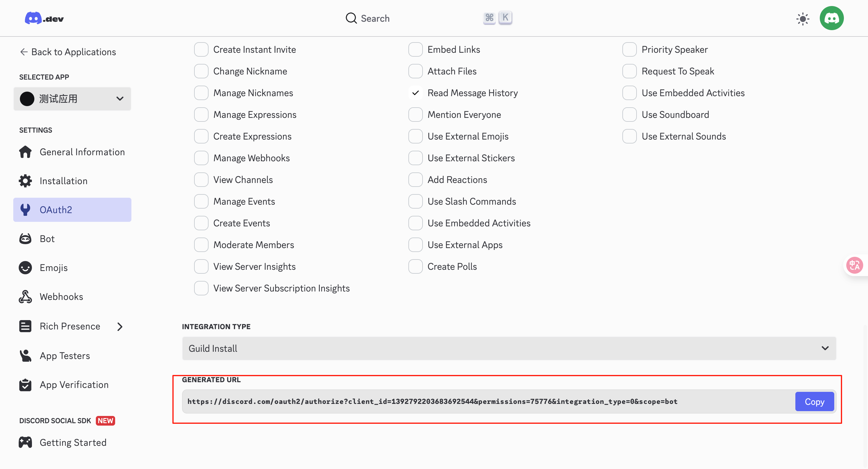Enable the Manage Webhooks checkbox
The height and width of the screenshot is (469, 868).
coord(201,158)
